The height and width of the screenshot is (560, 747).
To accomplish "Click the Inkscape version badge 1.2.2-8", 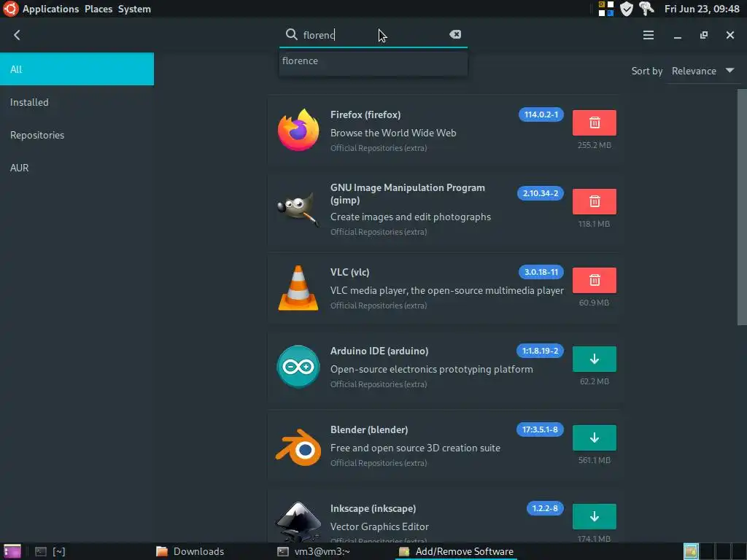I will coord(545,508).
